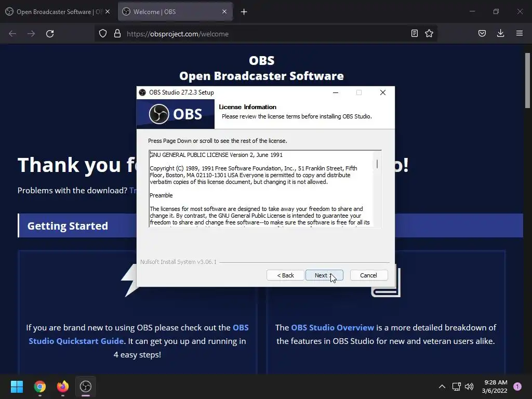532x399 pixels.
Task: Open the Firefox application menu
Action: tap(520, 33)
